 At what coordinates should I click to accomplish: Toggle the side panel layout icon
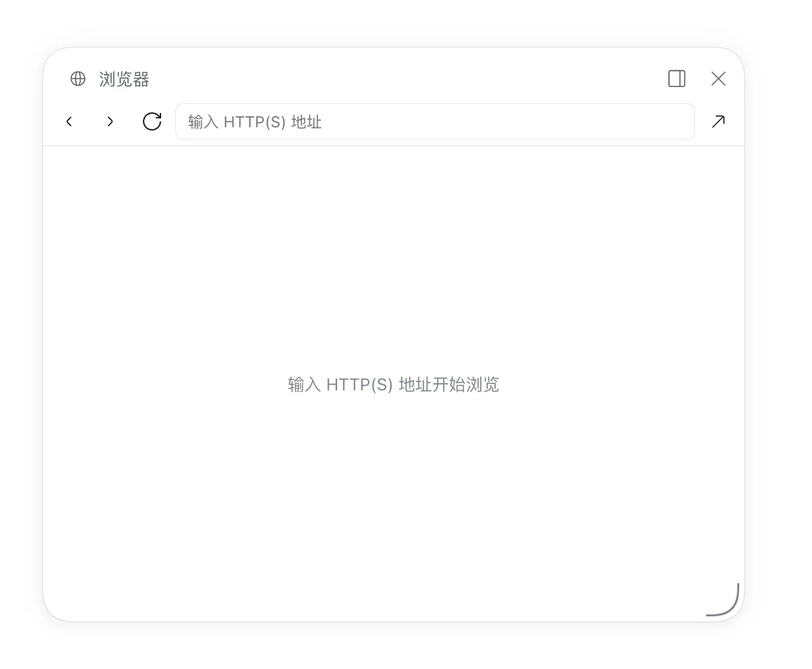(677, 79)
